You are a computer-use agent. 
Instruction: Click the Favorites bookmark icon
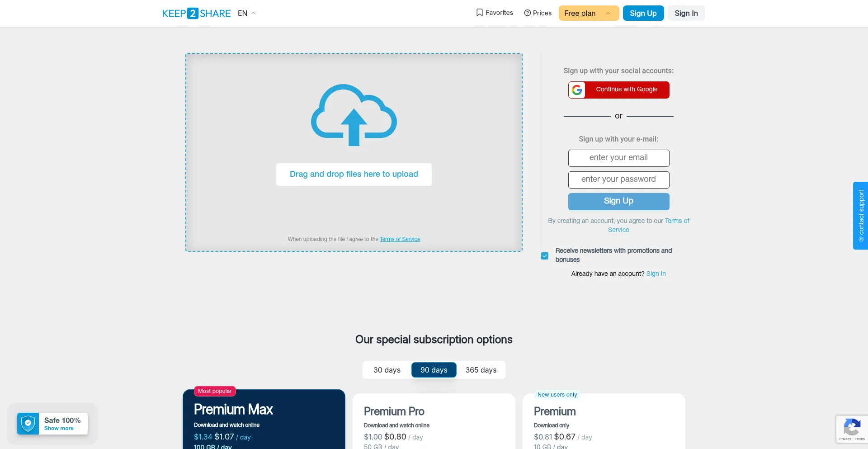pyautogui.click(x=480, y=13)
